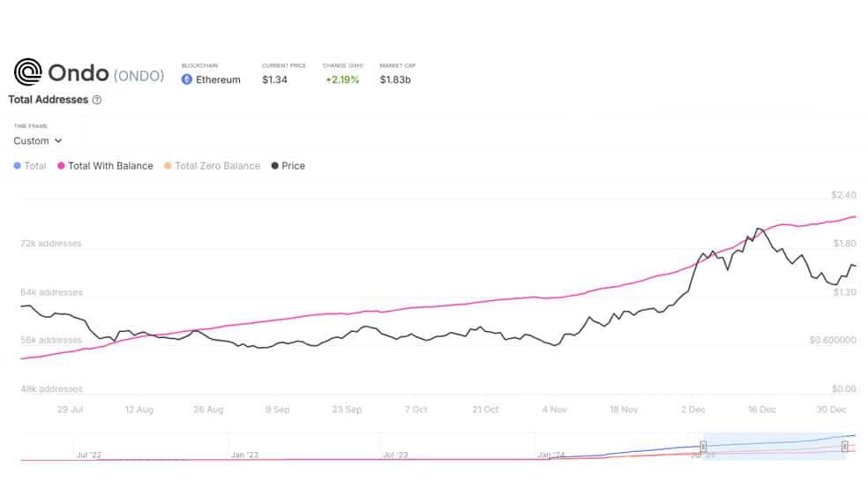Click the 18 Nov date label
The image size is (868, 489).
(624, 410)
